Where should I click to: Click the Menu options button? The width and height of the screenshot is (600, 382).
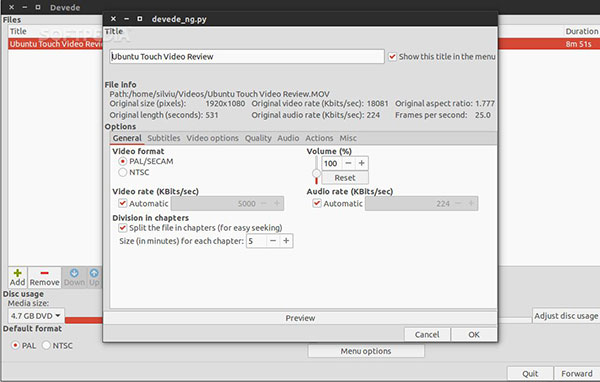point(366,351)
